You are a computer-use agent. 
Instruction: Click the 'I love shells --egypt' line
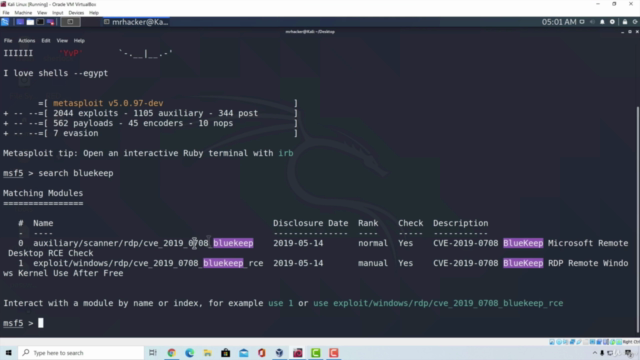56,73
